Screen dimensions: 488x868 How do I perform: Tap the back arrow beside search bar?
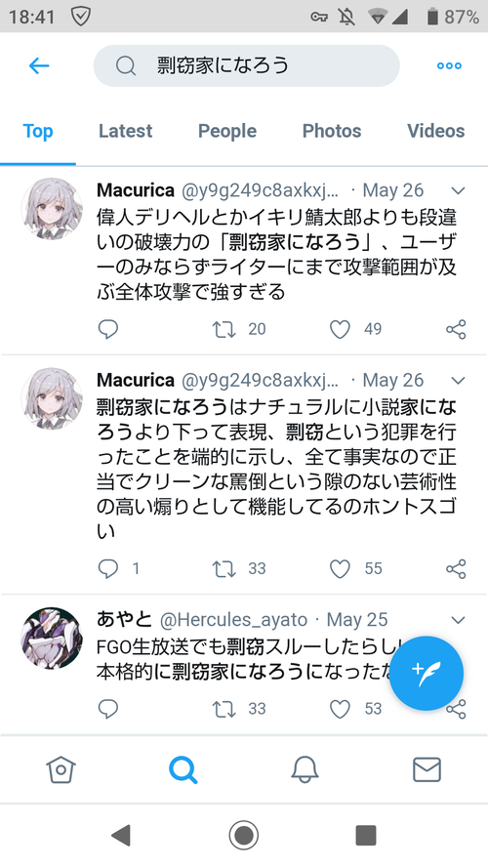point(39,65)
